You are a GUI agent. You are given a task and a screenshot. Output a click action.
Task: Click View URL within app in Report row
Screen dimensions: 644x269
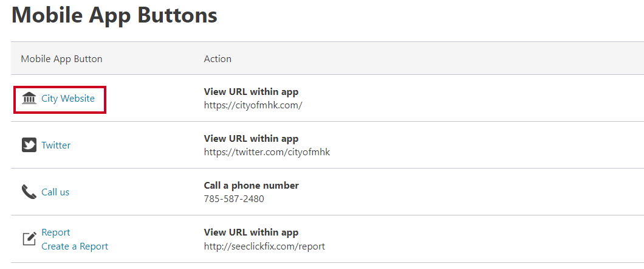[x=252, y=232]
